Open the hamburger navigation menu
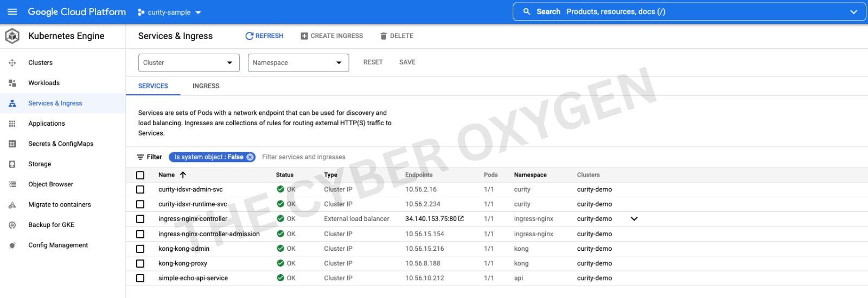Viewport: 868px width, 298px height. click(12, 11)
